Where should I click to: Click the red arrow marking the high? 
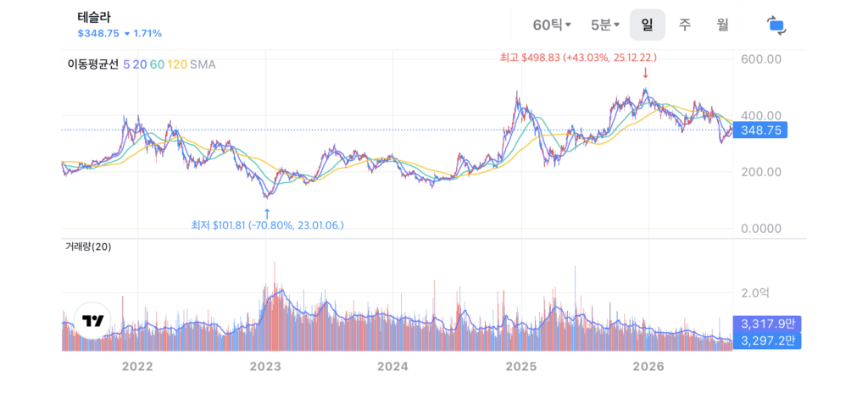(x=645, y=74)
